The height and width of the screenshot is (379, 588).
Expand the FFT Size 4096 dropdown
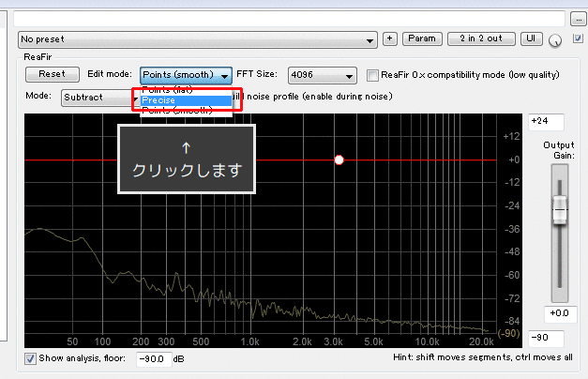pyautogui.click(x=322, y=75)
